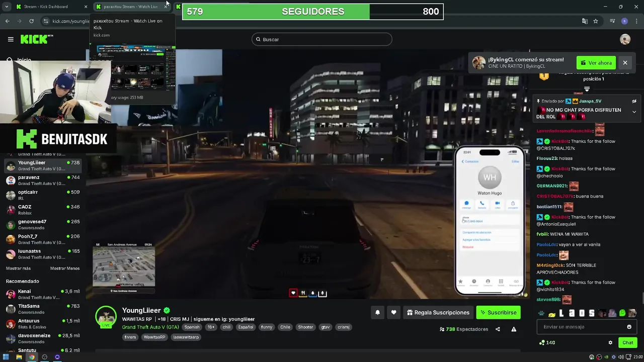Screen dimensions: 644x362
Task: Open chat settings gear
Action: 610,342
